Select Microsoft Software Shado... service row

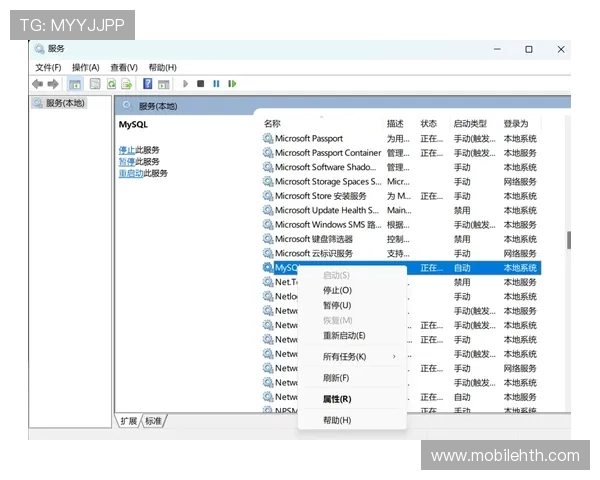tap(401, 167)
